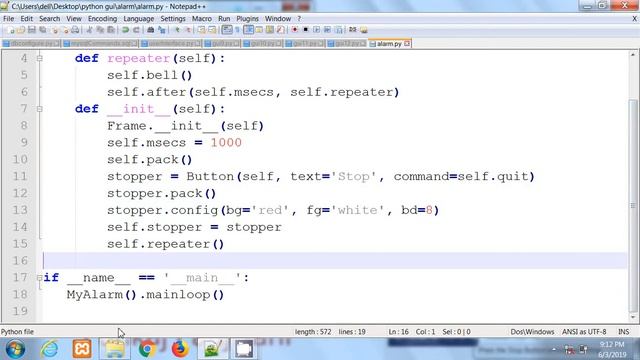Collapse the __init__ function fold at line 7
The height and width of the screenshot is (360, 640).
pyautogui.click(x=40, y=109)
